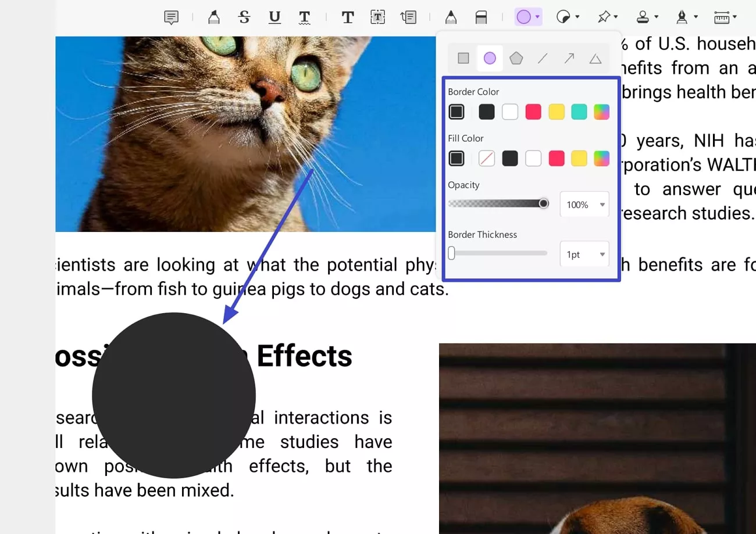Select the text callout tool
Screen dimensions: 756x534
(409, 17)
